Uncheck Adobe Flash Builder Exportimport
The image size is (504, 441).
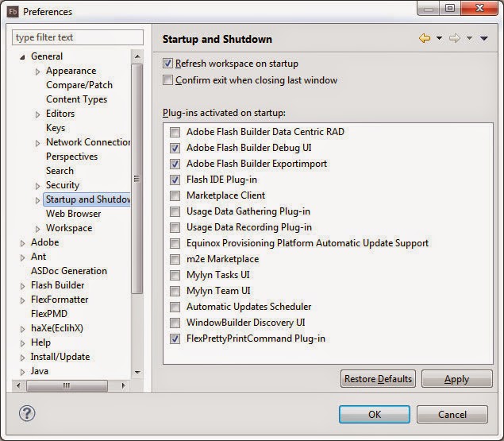(175, 164)
